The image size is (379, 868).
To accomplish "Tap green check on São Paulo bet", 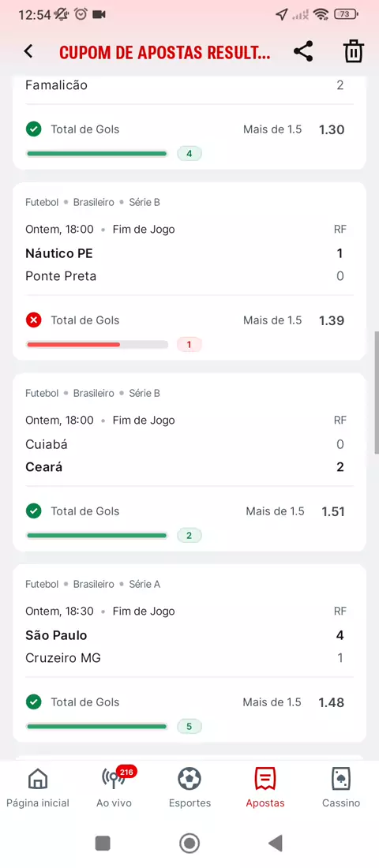I will click(34, 702).
